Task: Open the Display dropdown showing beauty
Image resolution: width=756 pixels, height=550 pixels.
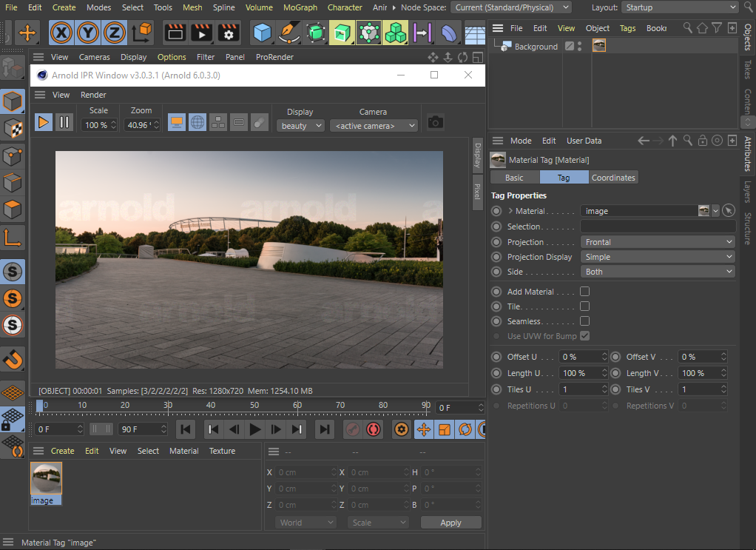Action: (x=301, y=126)
